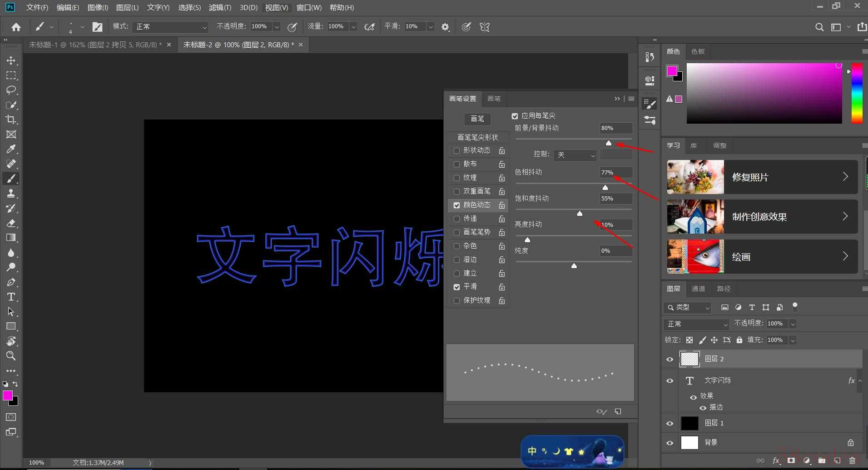Choose the Eyedropper tool
Screen dimensions: 868x470
point(11,149)
